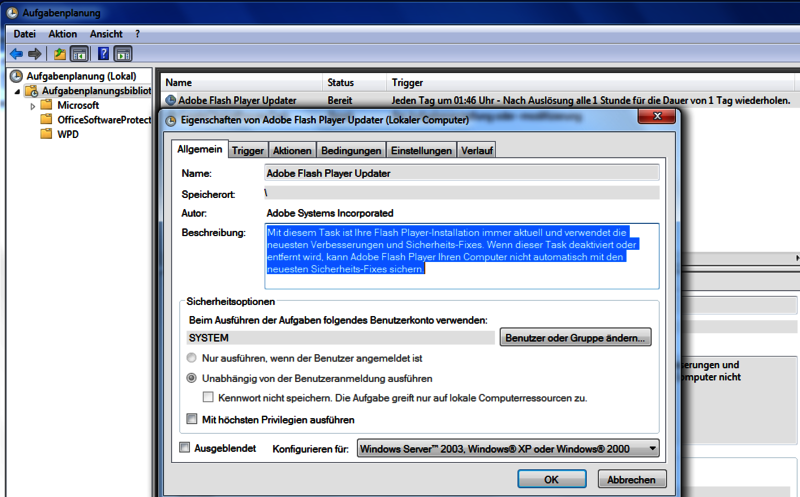Click the folder up-level toolbar icon
Screen dimensions: 800x497
click(x=60, y=54)
